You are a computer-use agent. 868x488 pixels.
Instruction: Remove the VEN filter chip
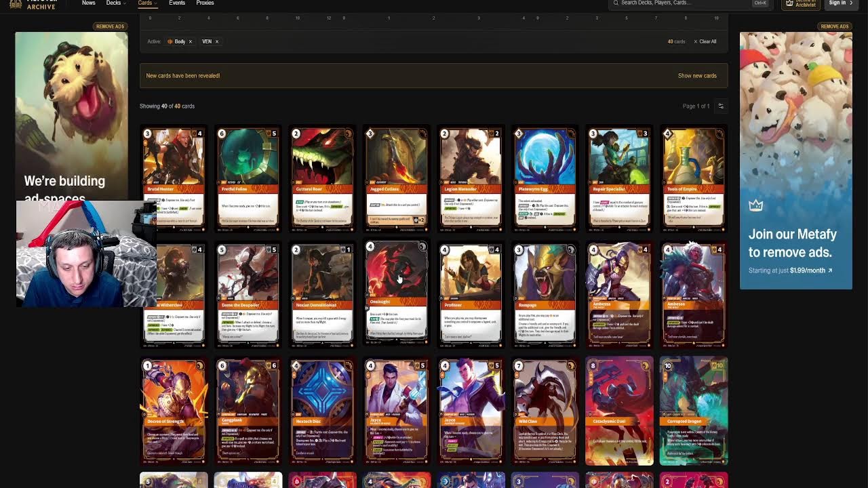click(x=216, y=41)
